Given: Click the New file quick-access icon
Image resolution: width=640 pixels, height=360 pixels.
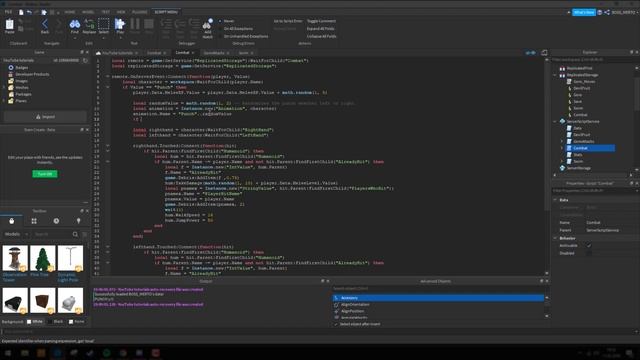Looking at the screenshot, I should [21, 12].
